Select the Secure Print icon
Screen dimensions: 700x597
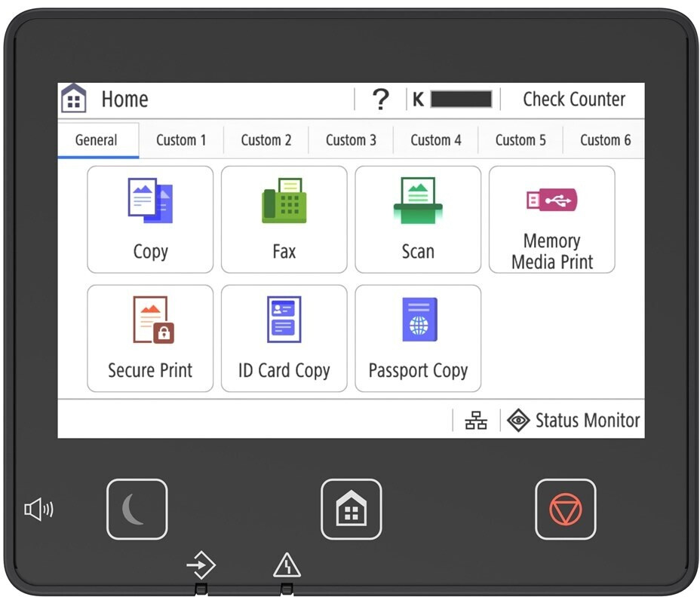pos(150,338)
